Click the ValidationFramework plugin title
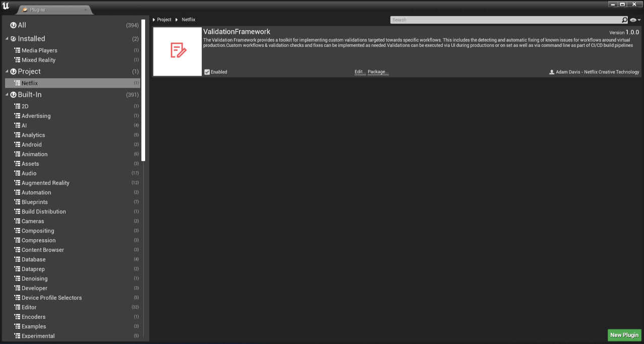644x344 pixels. tap(237, 32)
